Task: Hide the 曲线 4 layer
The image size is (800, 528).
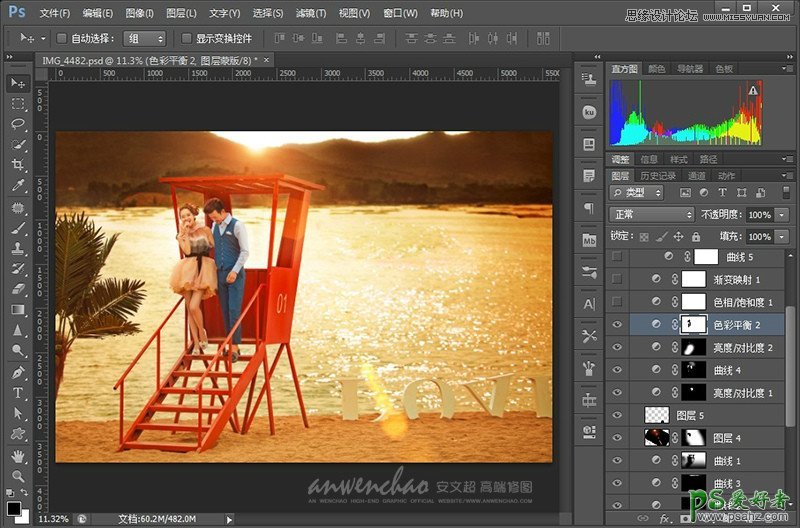Action: pyautogui.click(x=617, y=371)
